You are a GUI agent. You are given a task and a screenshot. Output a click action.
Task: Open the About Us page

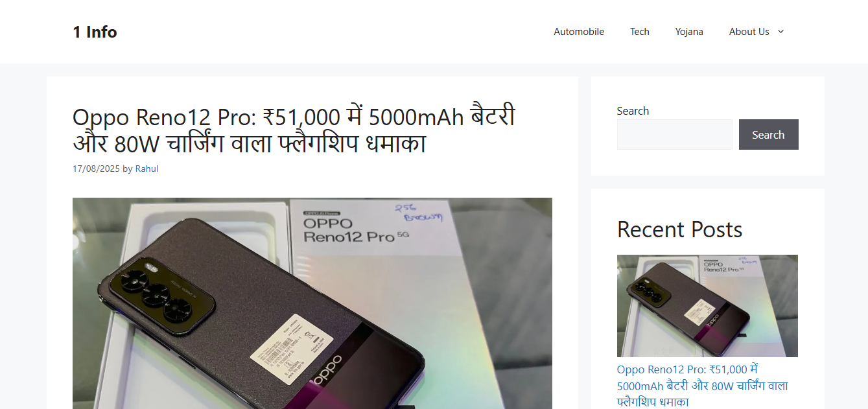coord(749,32)
